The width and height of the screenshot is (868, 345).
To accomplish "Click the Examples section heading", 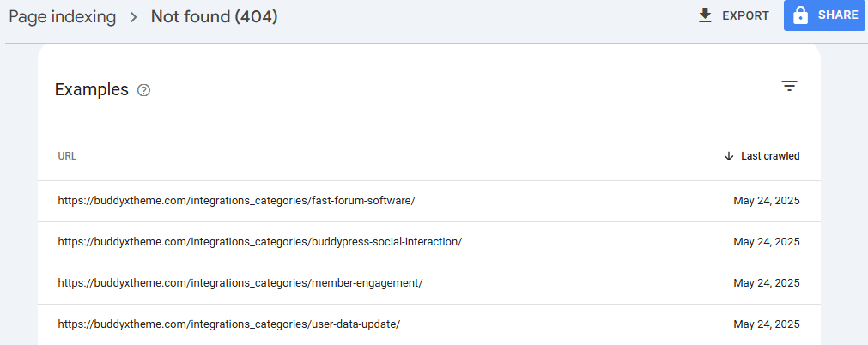I will [91, 90].
